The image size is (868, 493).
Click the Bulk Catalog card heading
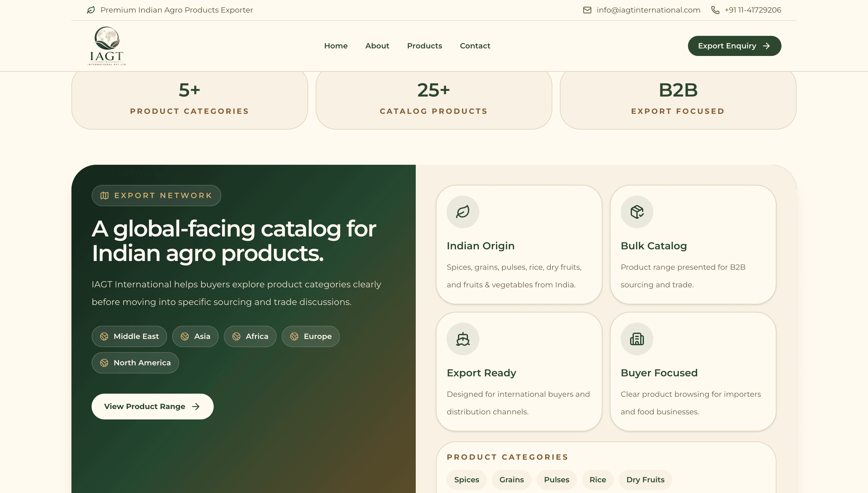pos(654,246)
